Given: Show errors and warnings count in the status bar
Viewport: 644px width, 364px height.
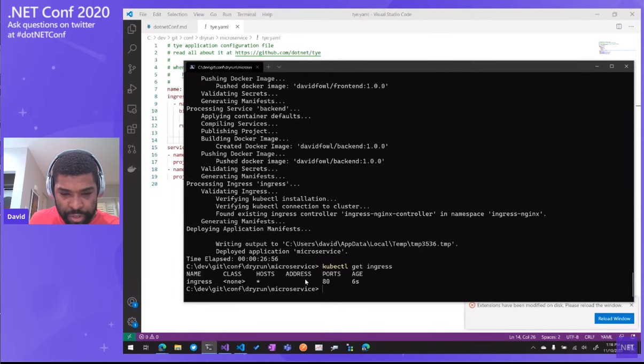Looking at the screenshot, I should (149, 337).
